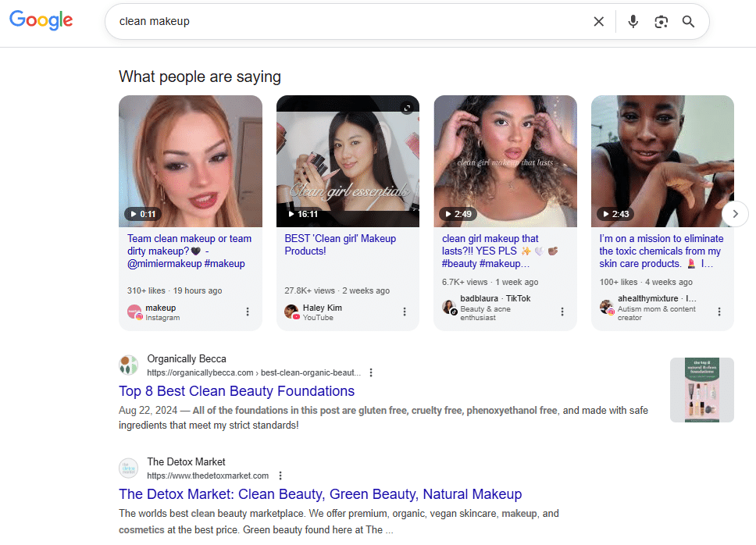This screenshot has height=545, width=756.
Task: Click the Google logo
Action: pyautogui.click(x=41, y=21)
